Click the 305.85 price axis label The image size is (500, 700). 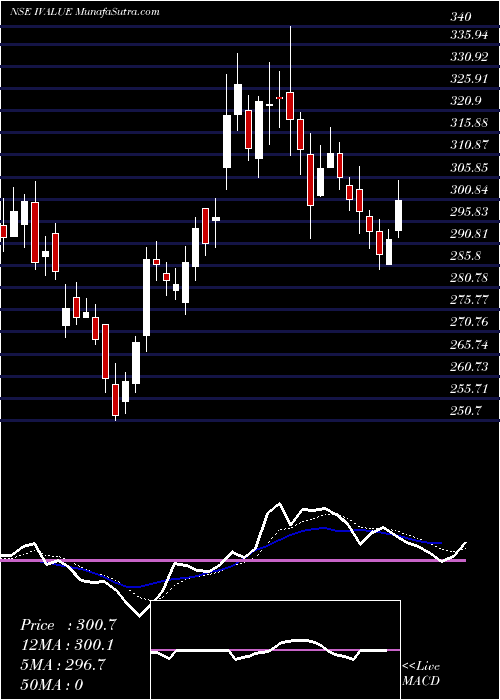pyautogui.click(x=469, y=168)
